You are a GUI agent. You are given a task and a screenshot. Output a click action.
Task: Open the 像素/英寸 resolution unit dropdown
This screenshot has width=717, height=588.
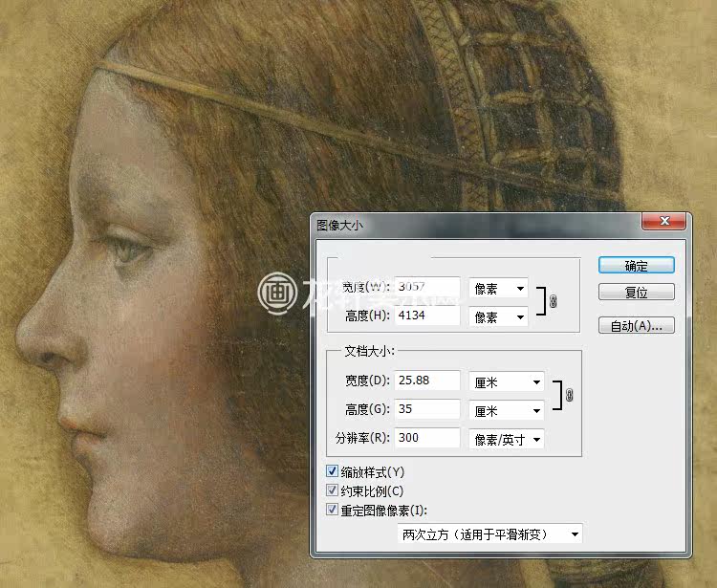[507, 440]
